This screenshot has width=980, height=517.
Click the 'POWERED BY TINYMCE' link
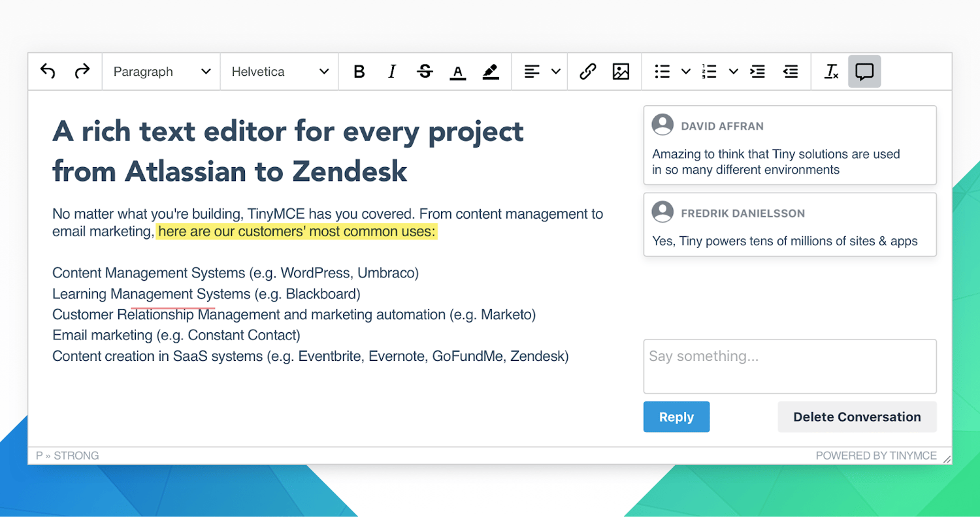(876, 456)
